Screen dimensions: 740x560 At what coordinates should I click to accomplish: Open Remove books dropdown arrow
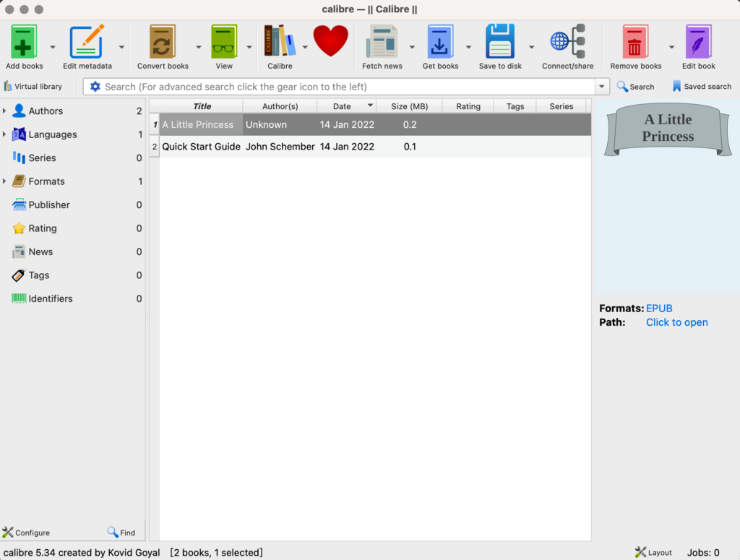tap(671, 47)
